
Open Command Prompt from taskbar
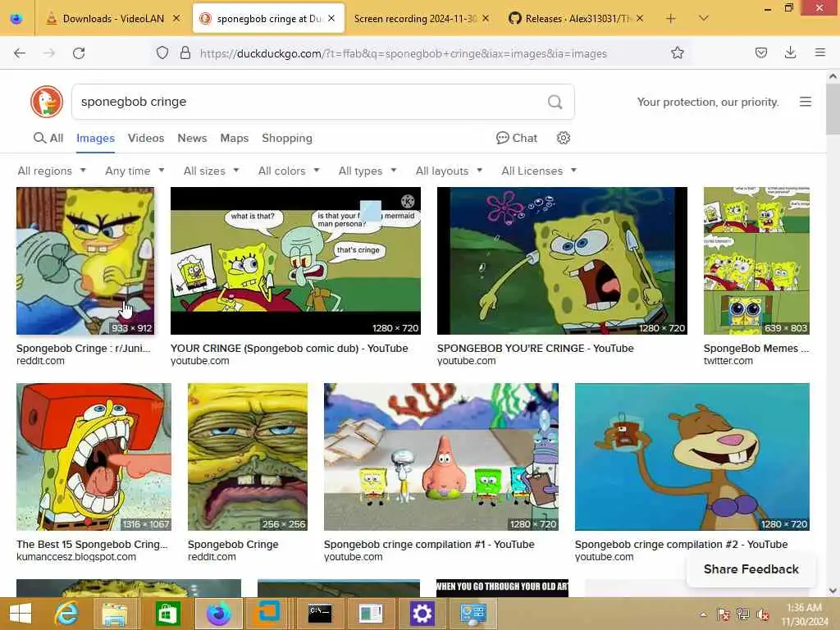(x=320, y=614)
